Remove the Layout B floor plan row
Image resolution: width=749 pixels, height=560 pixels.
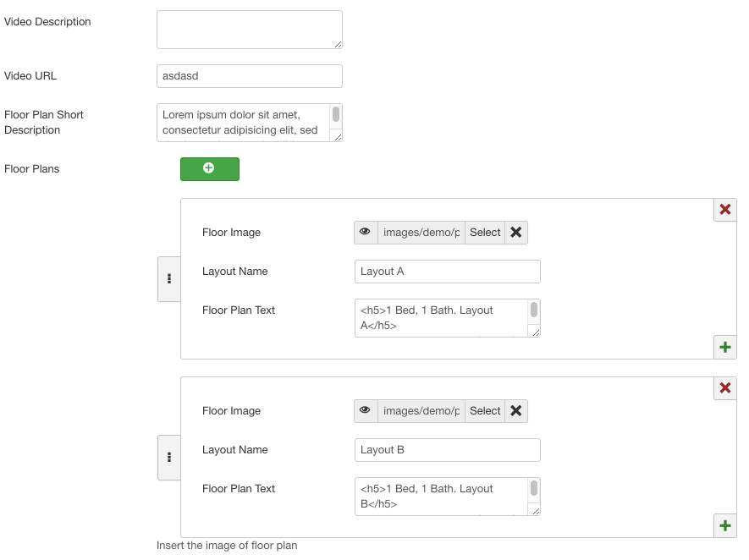coord(724,387)
